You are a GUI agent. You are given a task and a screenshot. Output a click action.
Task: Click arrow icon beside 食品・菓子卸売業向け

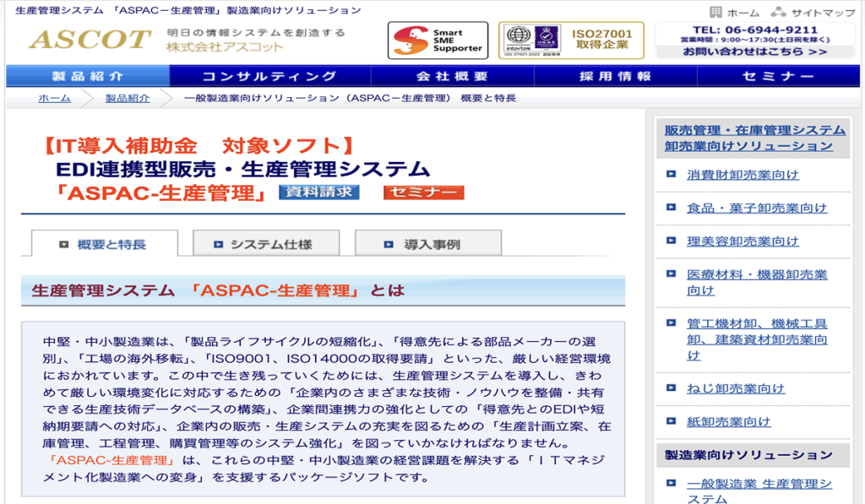(672, 208)
